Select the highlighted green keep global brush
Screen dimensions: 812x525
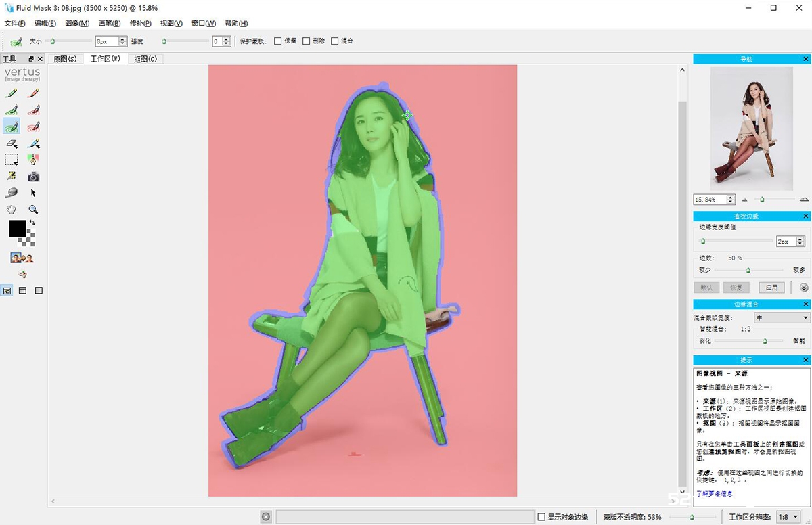11,126
